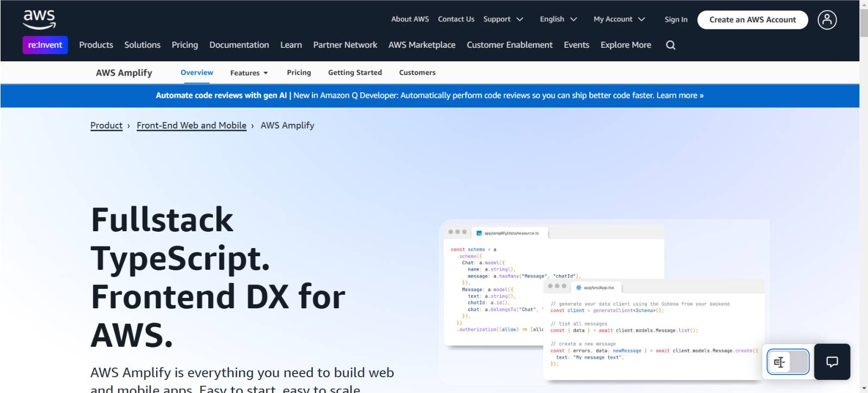Expand the Support dropdown

pos(503,19)
